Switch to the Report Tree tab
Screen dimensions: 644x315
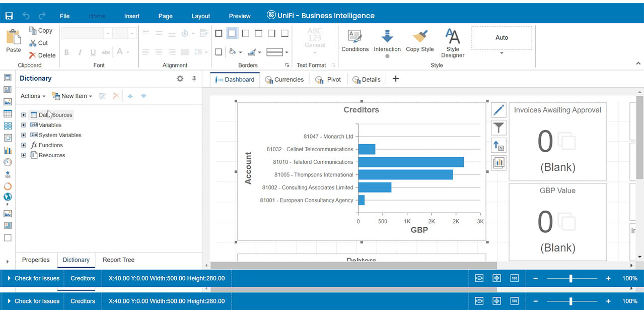[118, 260]
